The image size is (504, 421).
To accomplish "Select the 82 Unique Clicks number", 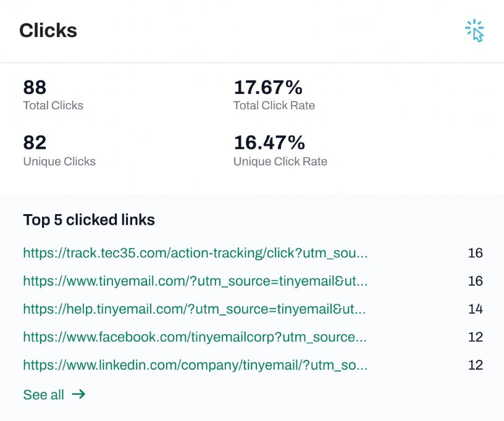I will point(35,143).
